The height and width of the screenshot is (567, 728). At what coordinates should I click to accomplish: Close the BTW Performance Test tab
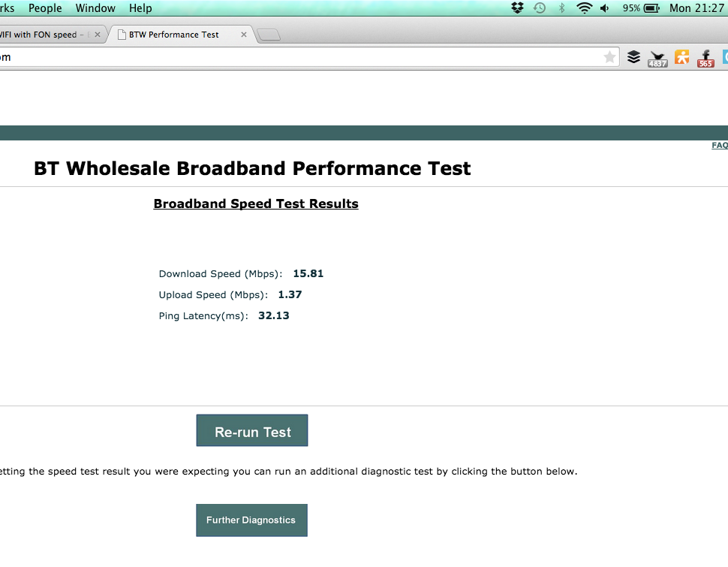pos(244,35)
